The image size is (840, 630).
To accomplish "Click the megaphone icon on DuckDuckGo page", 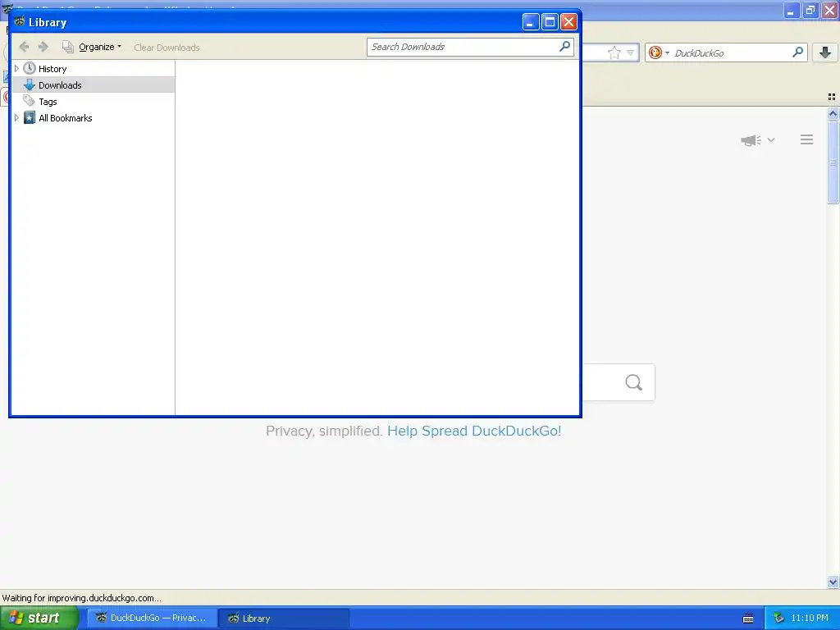I will [x=751, y=139].
